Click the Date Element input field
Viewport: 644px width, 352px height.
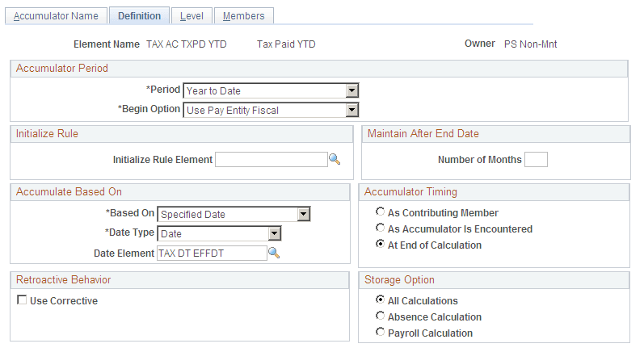211,254
